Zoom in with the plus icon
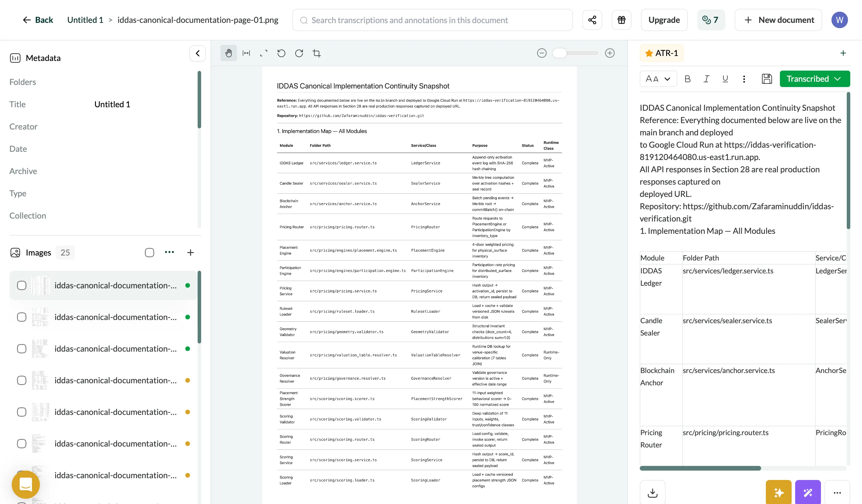This screenshot has height=504, width=862. point(610,53)
